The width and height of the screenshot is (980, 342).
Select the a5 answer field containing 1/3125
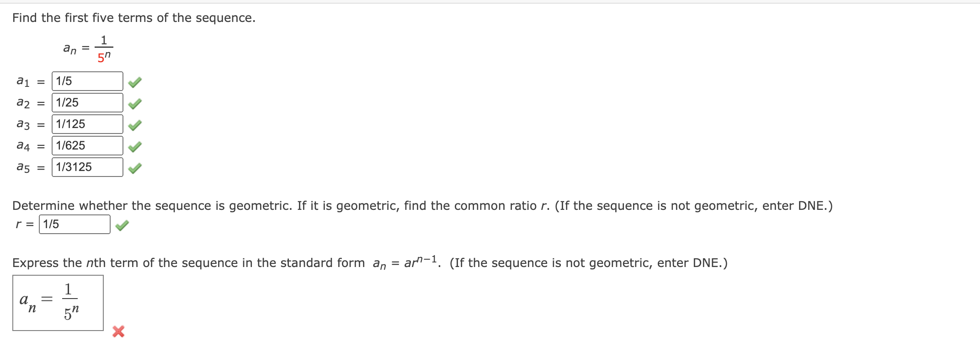[88, 167]
